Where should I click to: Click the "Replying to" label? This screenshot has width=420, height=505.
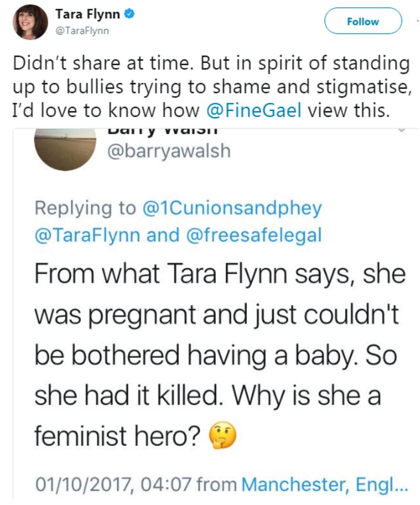tap(85, 208)
